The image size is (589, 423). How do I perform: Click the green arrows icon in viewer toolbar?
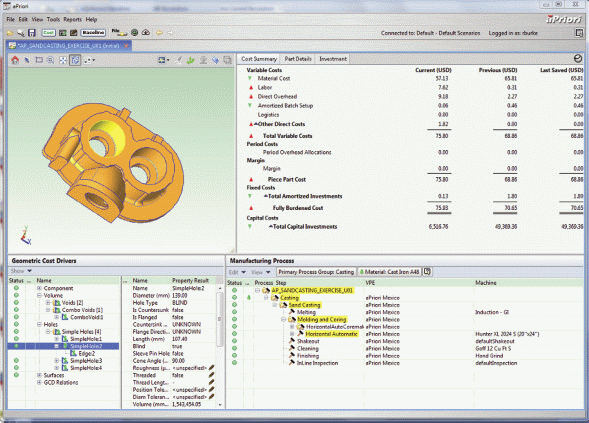191,60
